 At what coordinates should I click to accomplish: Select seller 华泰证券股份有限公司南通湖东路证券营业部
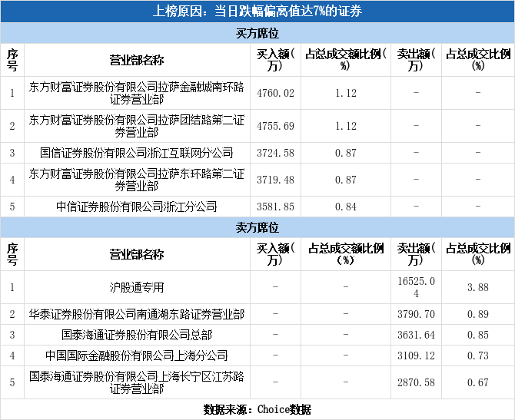coord(137,314)
